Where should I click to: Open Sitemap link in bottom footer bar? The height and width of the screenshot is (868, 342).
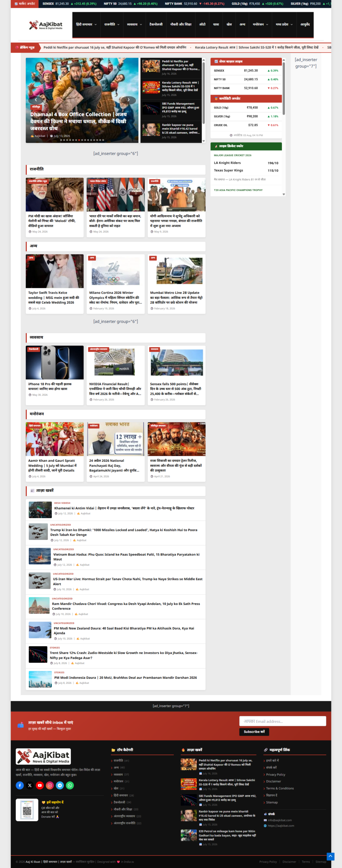[x=321, y=862]
